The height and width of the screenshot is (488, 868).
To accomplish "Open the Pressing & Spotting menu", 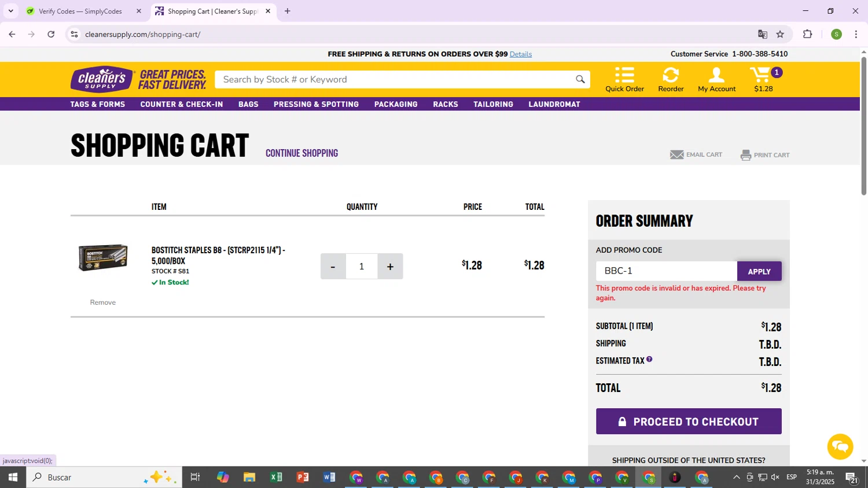I will pyautogui.click(x=316, y=104).
